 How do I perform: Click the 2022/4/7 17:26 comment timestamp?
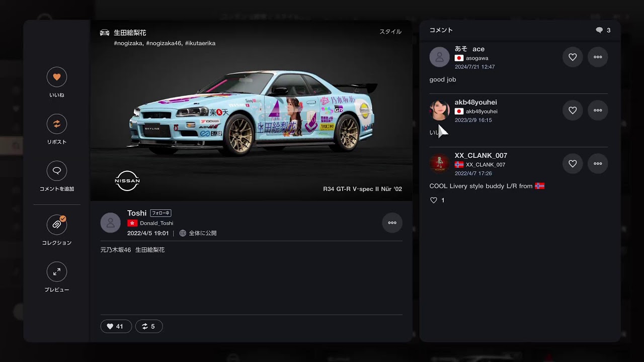point(473,173)
